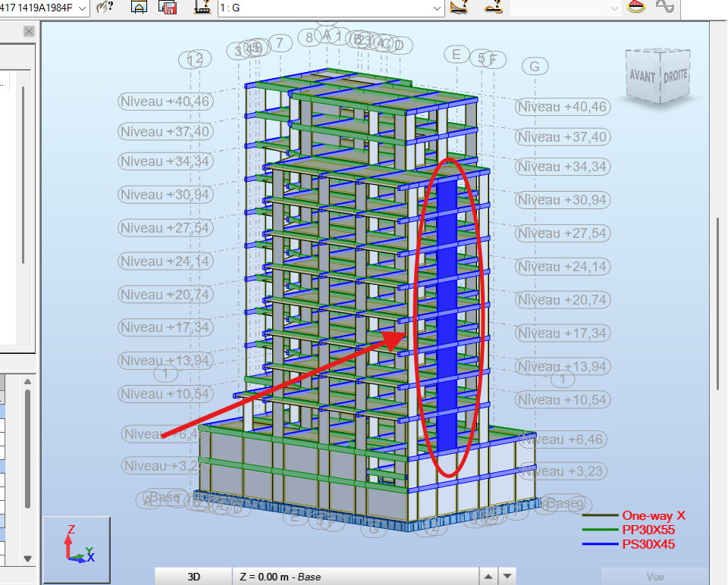The height and width of the screenshot is (585, 728).
Task: Click the red and yellow results icon
Action: [637, 8]
